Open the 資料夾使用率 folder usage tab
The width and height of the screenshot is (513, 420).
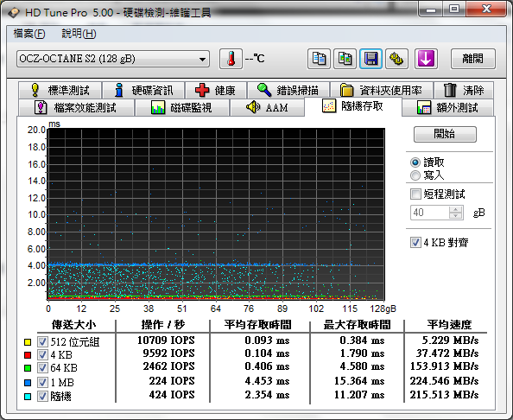(x=382, y=90)
